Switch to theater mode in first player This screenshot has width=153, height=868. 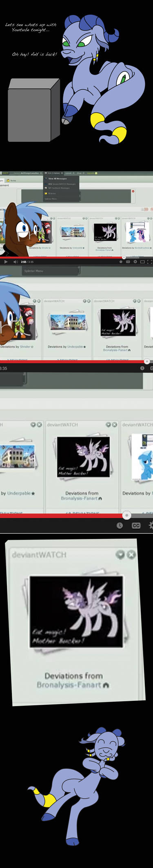(x=142, y=262)
